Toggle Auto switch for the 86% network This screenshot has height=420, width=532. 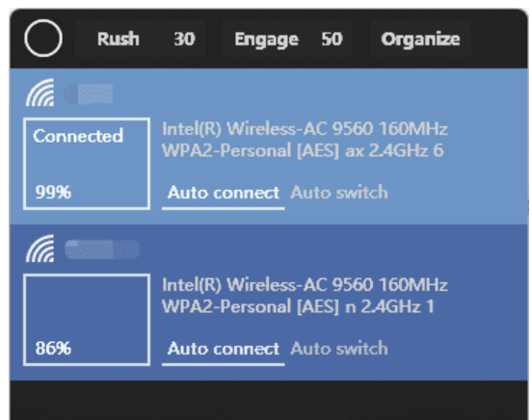click(339, 349)
